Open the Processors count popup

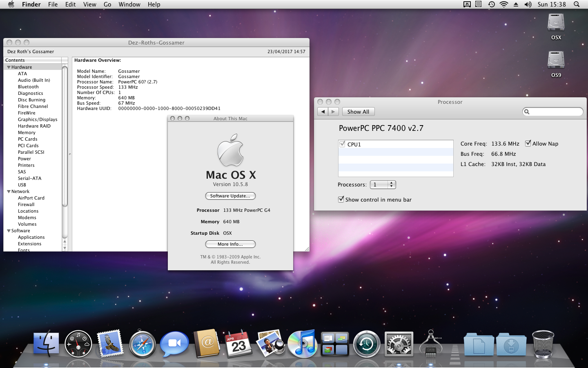point(383,185)
